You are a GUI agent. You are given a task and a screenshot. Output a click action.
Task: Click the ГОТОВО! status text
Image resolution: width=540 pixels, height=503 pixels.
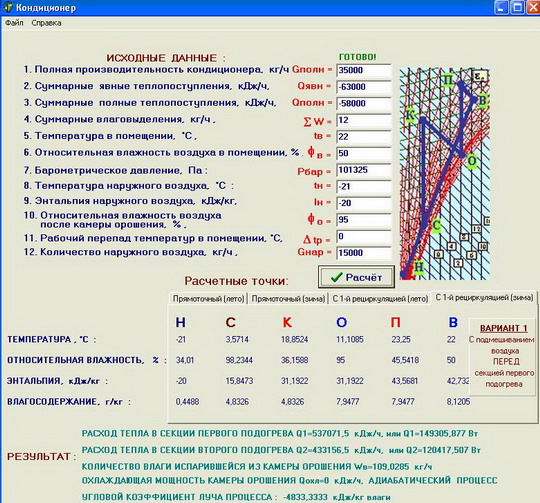(357, 57)
